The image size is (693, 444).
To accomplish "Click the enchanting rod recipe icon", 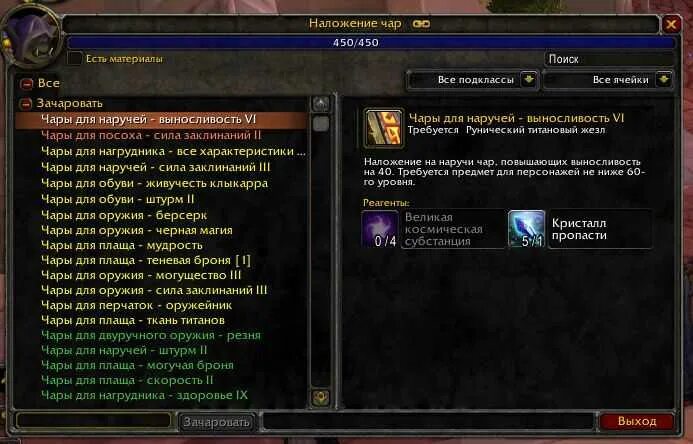I will click(383, 128).
